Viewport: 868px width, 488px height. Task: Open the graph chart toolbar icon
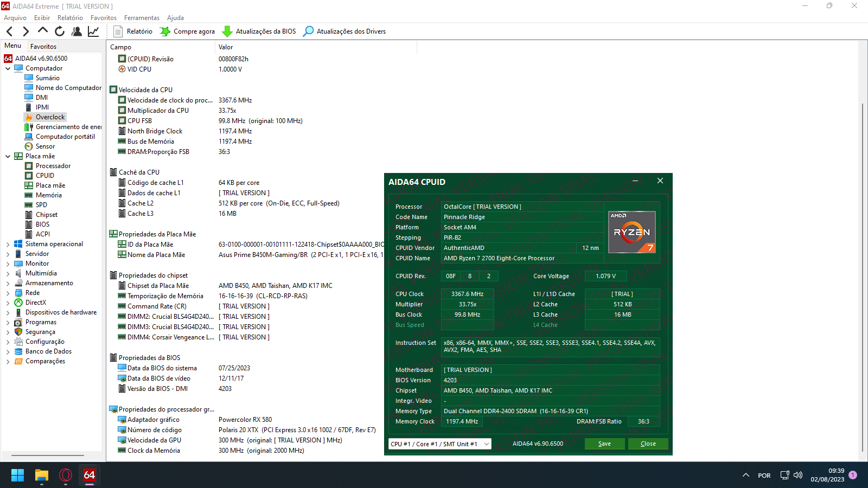pos(93,31)
